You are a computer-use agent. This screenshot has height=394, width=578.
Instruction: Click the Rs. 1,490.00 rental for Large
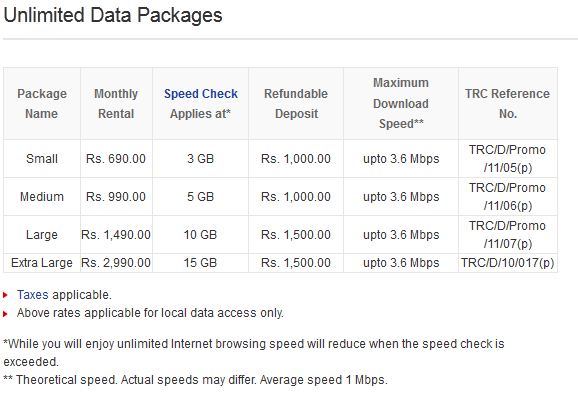116,235
